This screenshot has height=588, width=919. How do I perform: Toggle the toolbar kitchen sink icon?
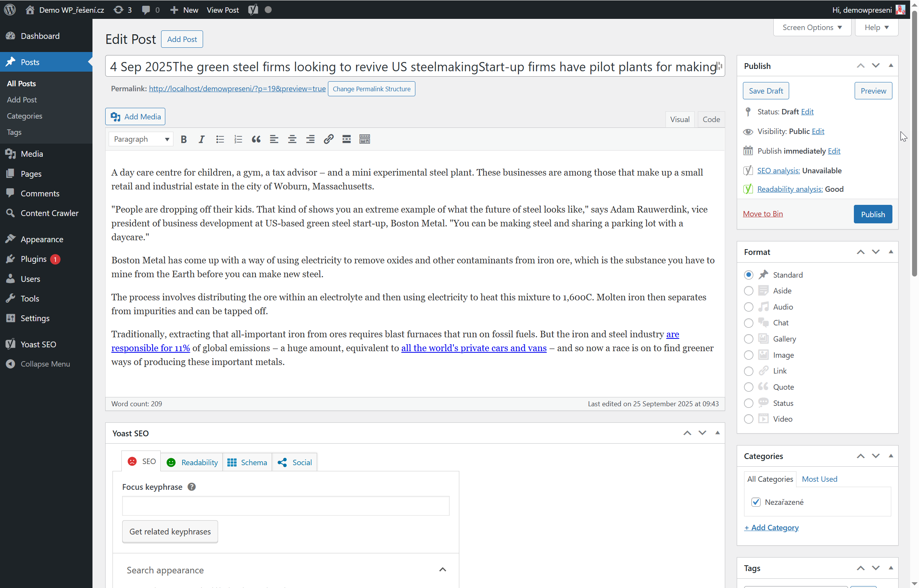[x=365, y=139]
